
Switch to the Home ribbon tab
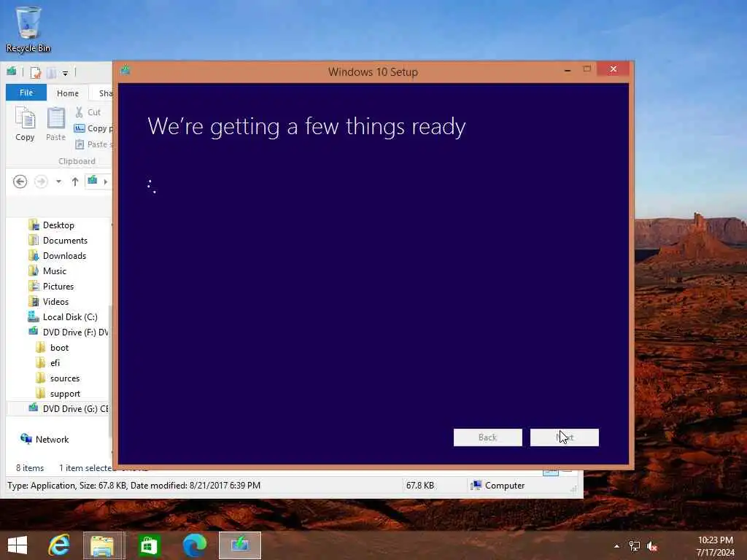68,93
